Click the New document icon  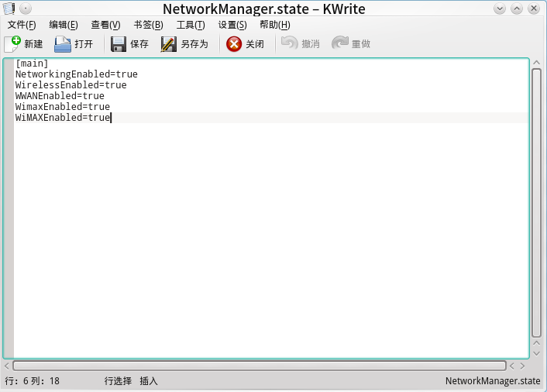tap(12, 44)
